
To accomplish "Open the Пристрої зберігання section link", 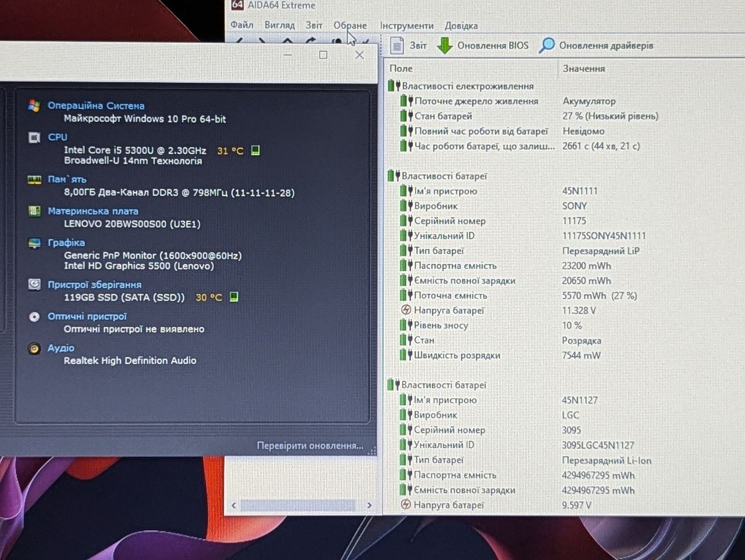I will click(94, 284).
